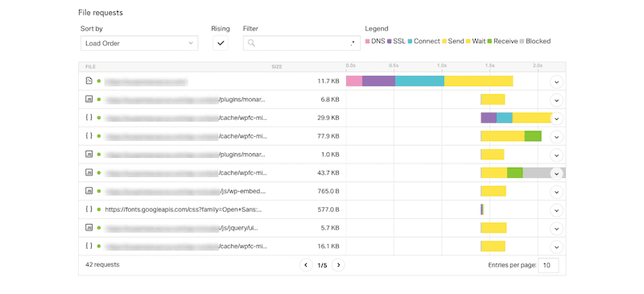Image resolution: width=644 pixels, height=294 pixels.
Task: Click the green status dot in the 77.9 KB row
Action: click(99, 136)
